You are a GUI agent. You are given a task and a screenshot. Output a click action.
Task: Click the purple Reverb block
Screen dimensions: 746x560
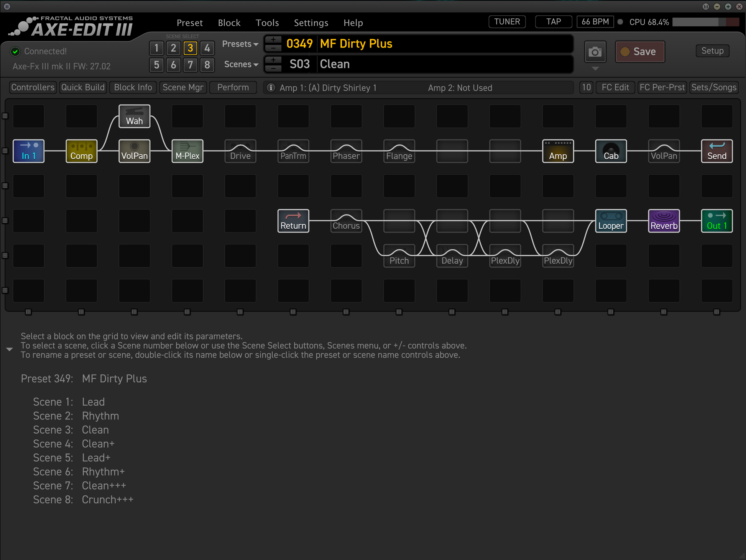[x=664, y=221]
